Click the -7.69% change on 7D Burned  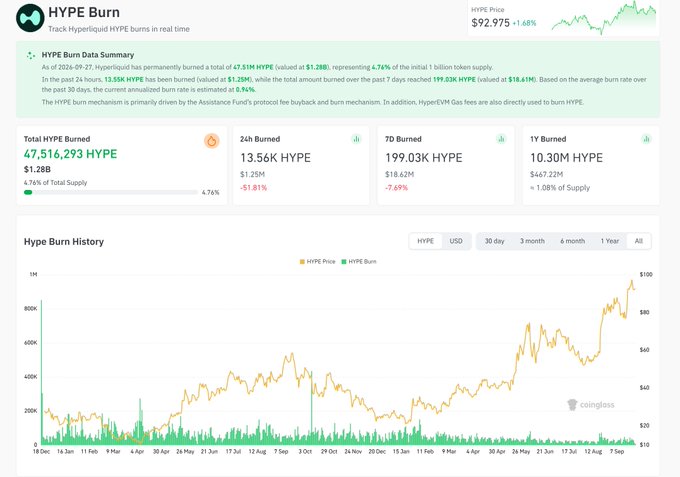pos(396,188)
